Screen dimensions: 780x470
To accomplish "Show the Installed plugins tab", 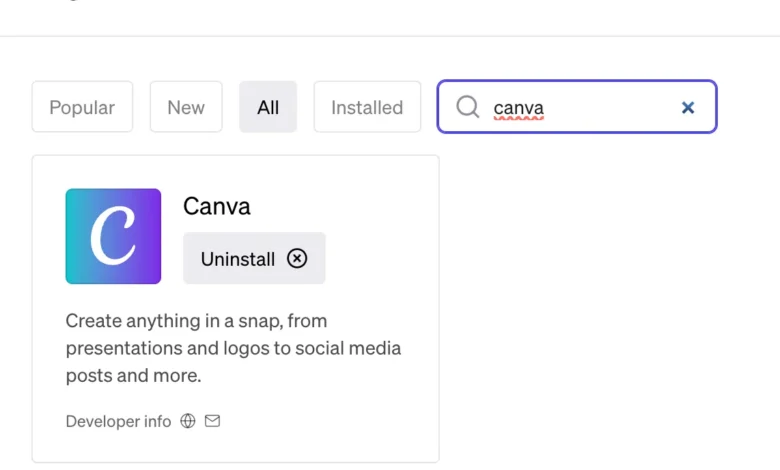I will [367, 107].
